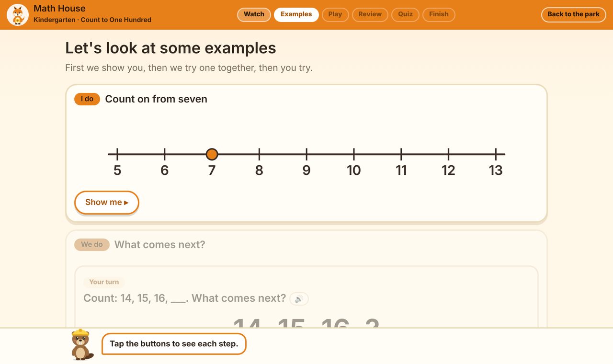The width and height of the screenshot is (613, 364).
Task: Play the question audio speaker icon
Action: [299, 299]
